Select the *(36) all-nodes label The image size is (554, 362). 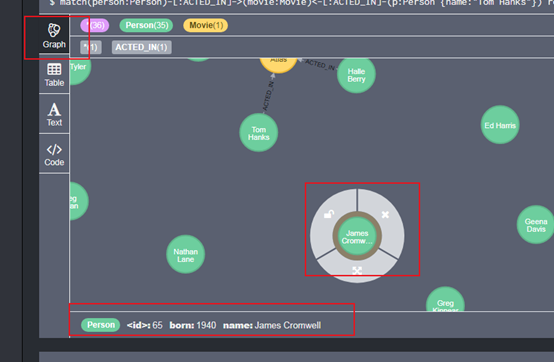click(x=95, y=25)
